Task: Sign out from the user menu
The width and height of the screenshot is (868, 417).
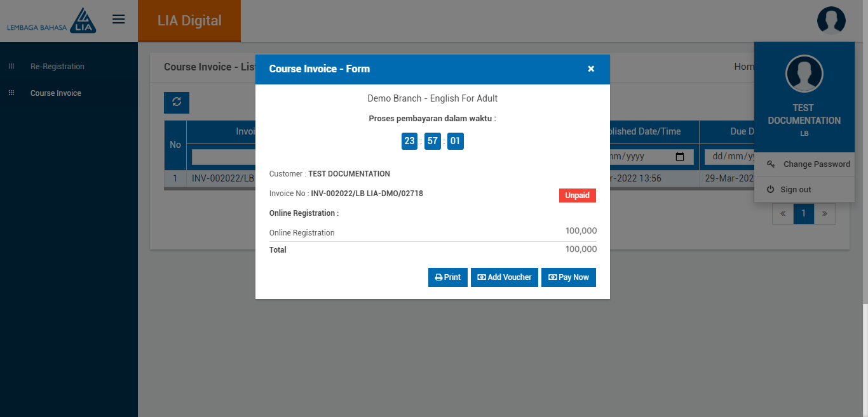Action: [x=796, y=190]
